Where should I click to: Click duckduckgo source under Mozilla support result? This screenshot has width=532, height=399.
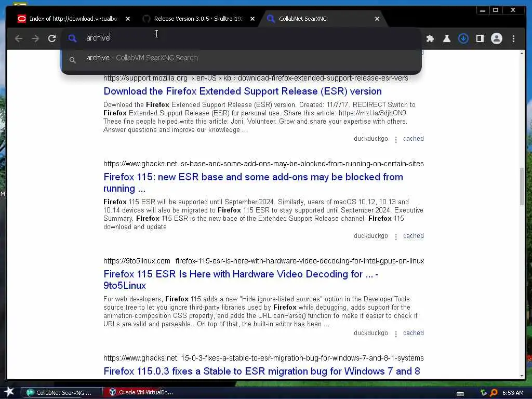pos(370,139)
